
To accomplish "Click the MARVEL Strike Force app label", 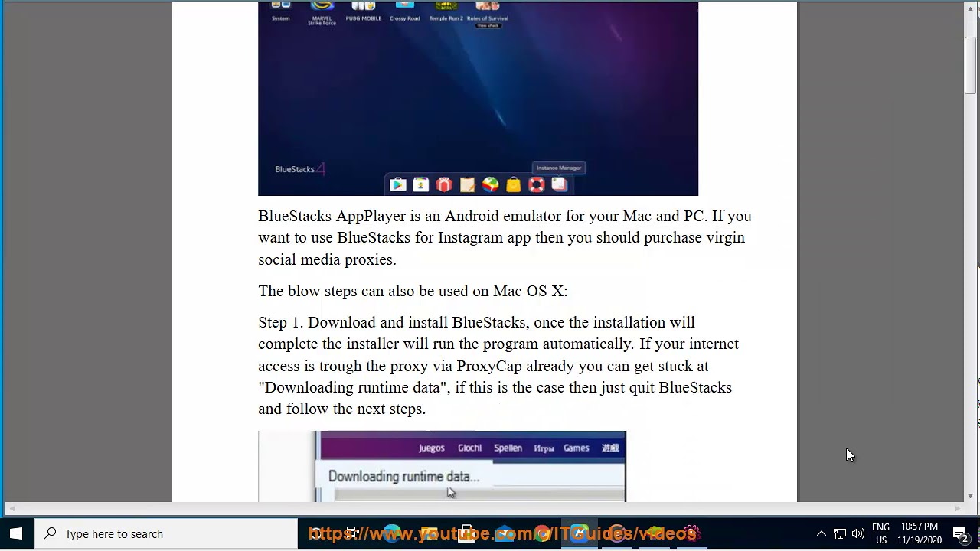I will [322, 21].
